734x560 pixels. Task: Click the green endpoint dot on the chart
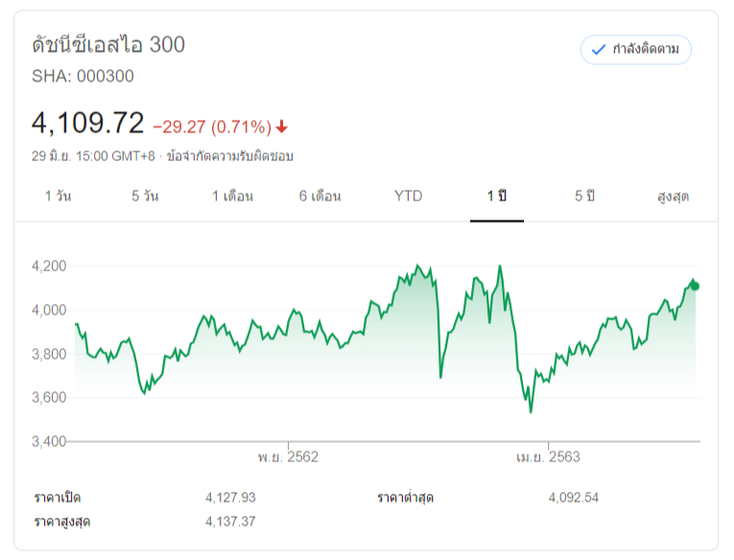695,286
